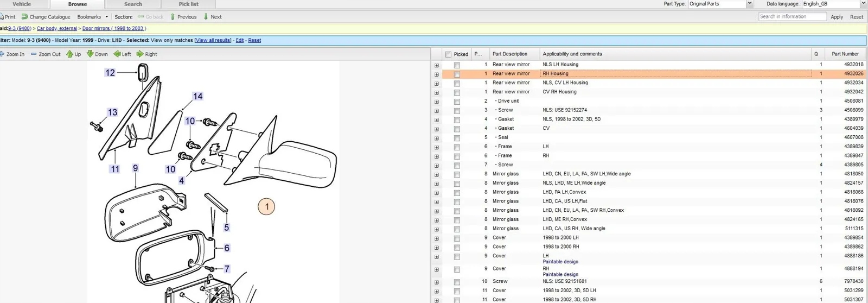Click callout number 7 in diagram

click(x=227, y=269)
